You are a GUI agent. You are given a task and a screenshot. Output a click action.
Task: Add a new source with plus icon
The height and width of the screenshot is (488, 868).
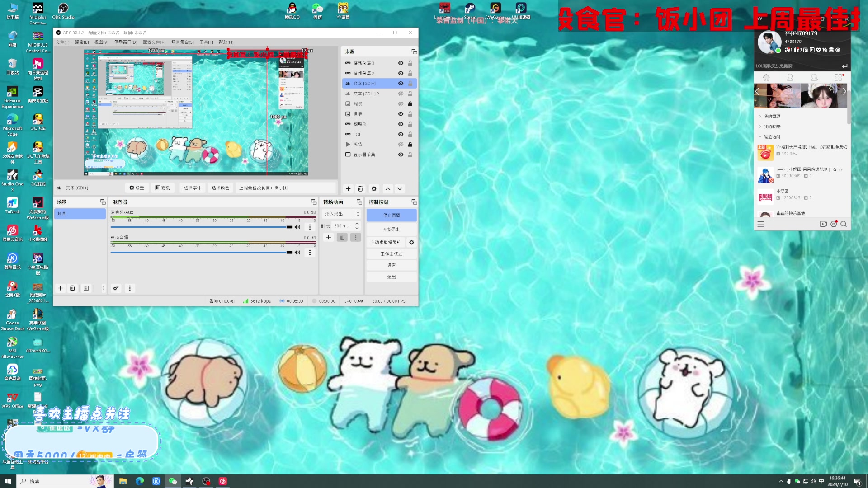348,189
